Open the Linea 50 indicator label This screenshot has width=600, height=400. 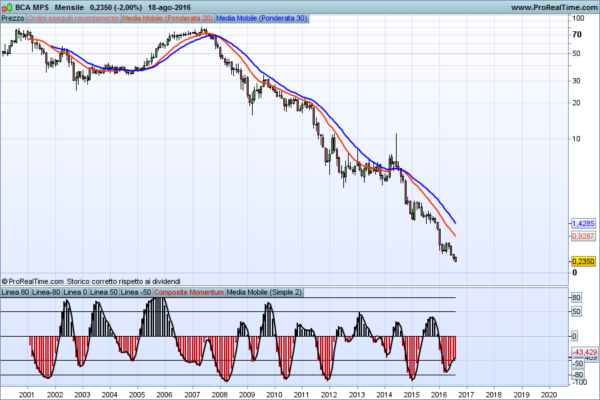coord(104,292)
